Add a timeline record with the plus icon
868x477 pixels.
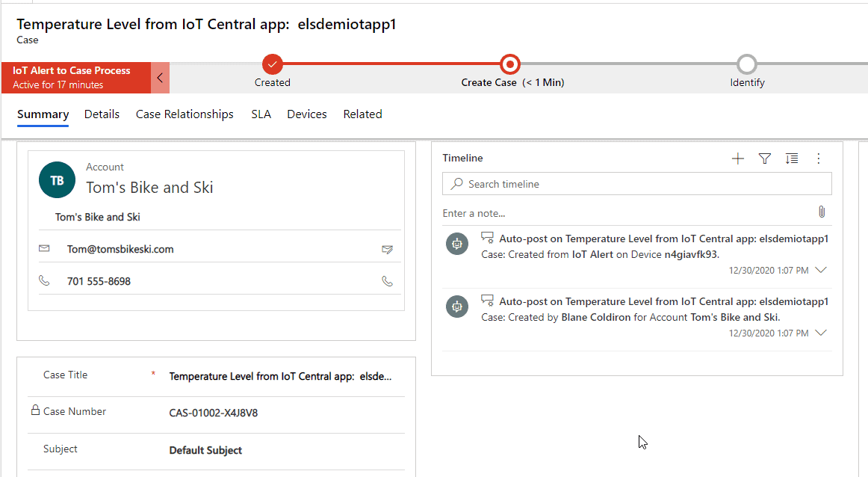(738, 159)
